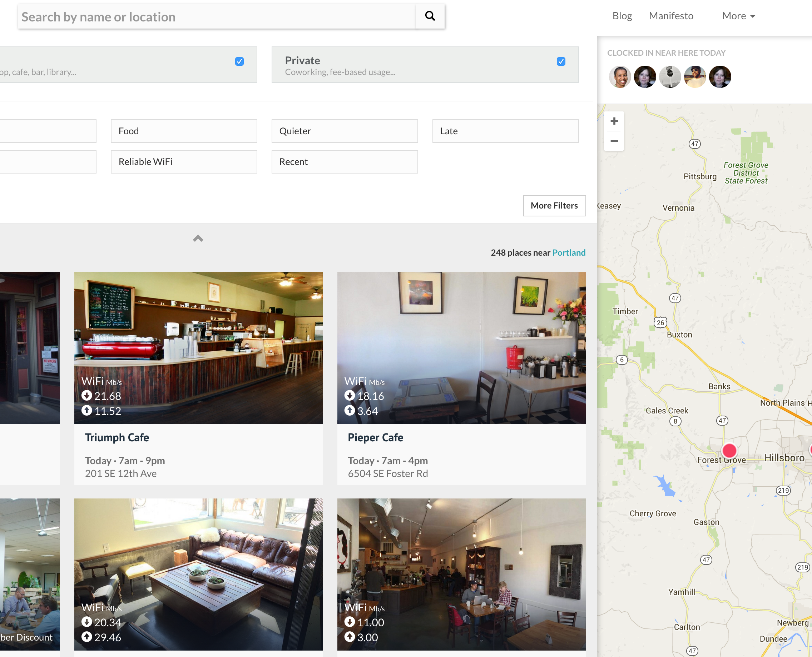The width and height of the screenshot is (812, 657).
Task: Open the Triumph Cafe photo
Action: pos(198,347)
